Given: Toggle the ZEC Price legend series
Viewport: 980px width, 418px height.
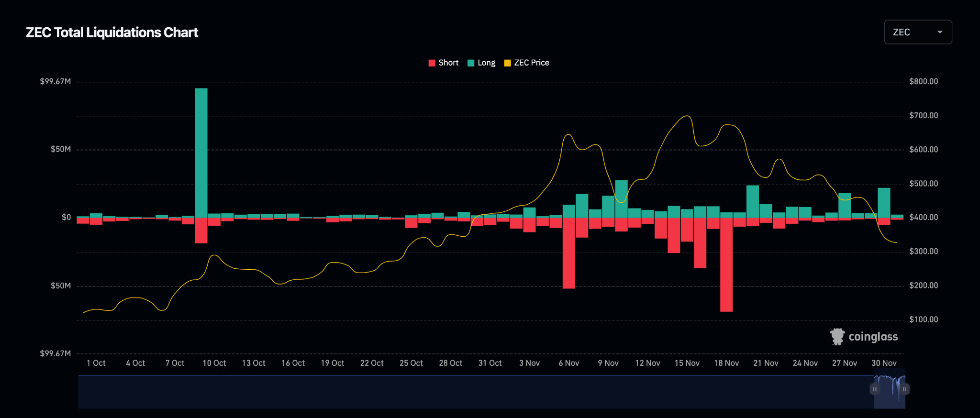Looking at the screenshot, I should (x=527, y=63).
